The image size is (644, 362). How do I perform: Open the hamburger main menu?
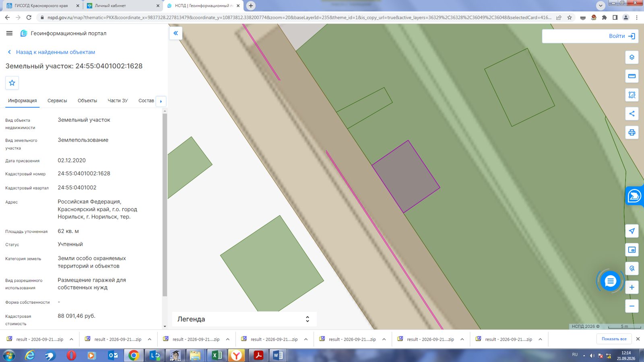coord(10,33)
